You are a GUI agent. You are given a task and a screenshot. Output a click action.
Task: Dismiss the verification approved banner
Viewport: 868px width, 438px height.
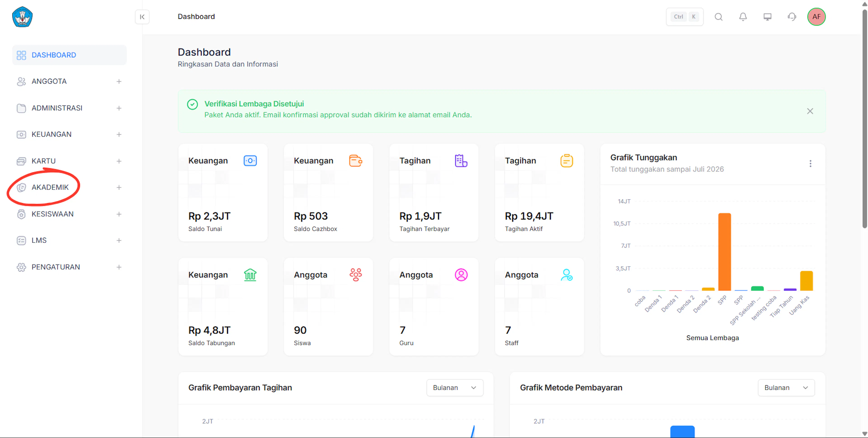(810, 111)
